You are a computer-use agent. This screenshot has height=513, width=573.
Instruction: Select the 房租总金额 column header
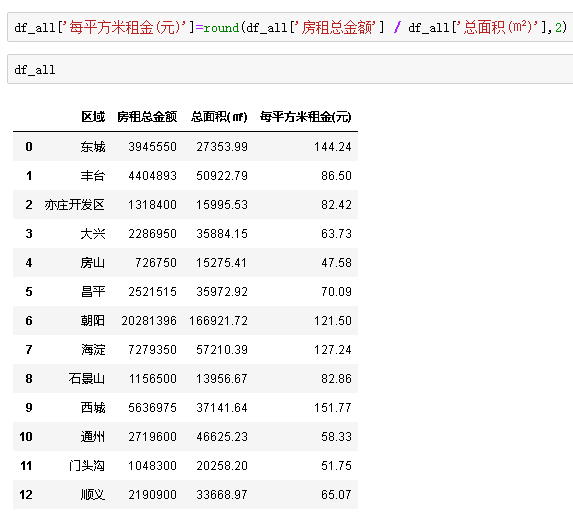pyautogui.click(x=147, y=117)
